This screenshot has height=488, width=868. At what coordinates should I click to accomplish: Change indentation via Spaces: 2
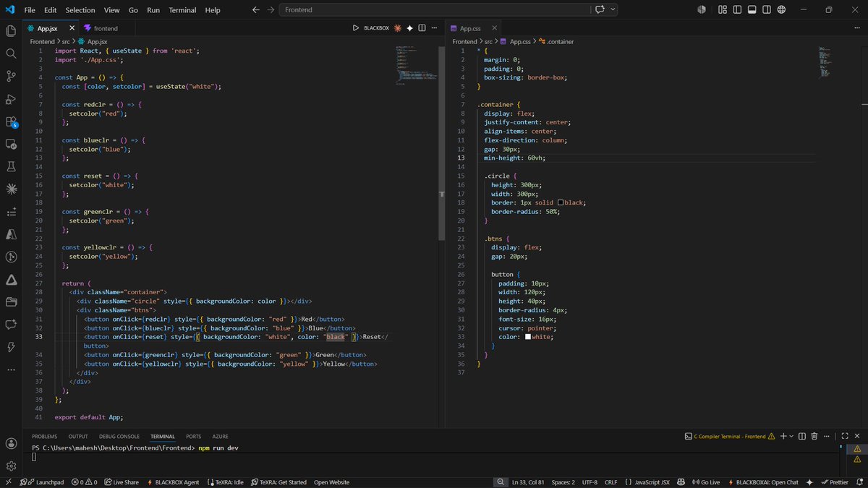[563, 482]
